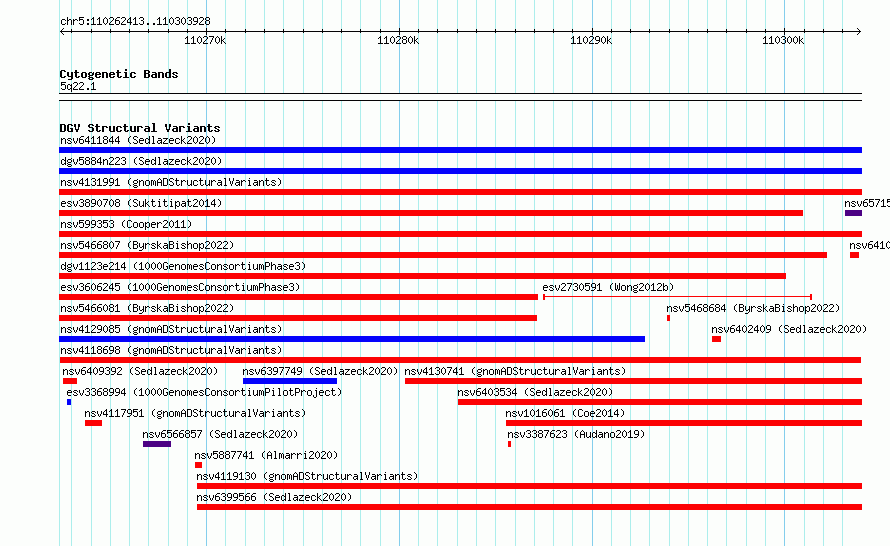Select the esv3606245 variant label
Image resolution: width=890 pixels, height=546 pixels.
[x=180, y=287]
